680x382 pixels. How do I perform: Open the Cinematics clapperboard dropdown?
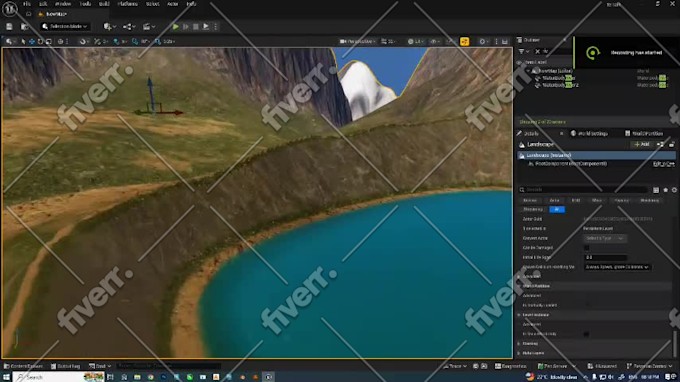coord(149,27)
